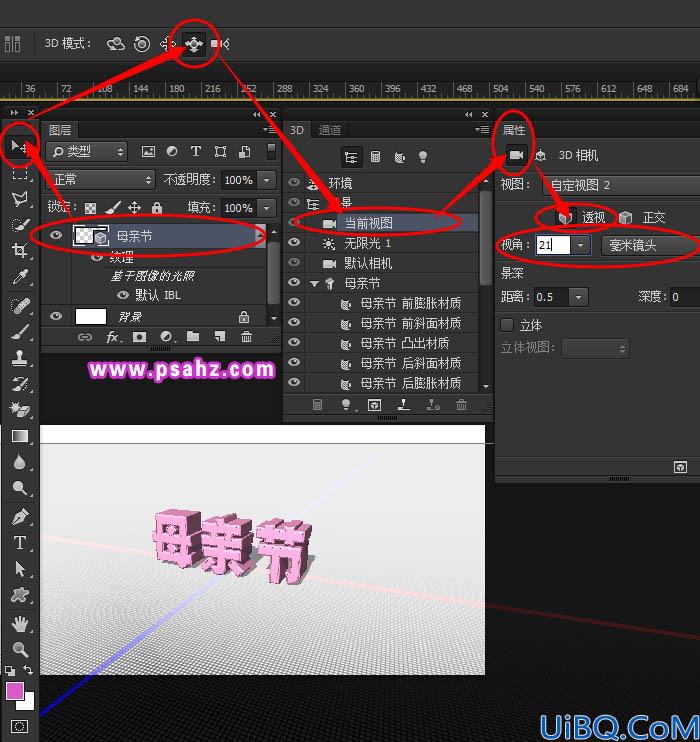Click the 视角 input field showing 21

point(552,245)
